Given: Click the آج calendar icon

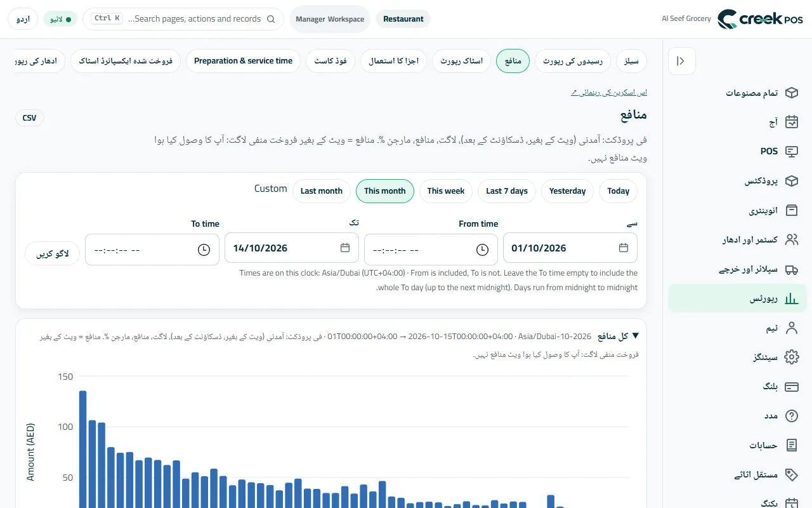Looking at the screenshot, I should click(x=791, y=122).
